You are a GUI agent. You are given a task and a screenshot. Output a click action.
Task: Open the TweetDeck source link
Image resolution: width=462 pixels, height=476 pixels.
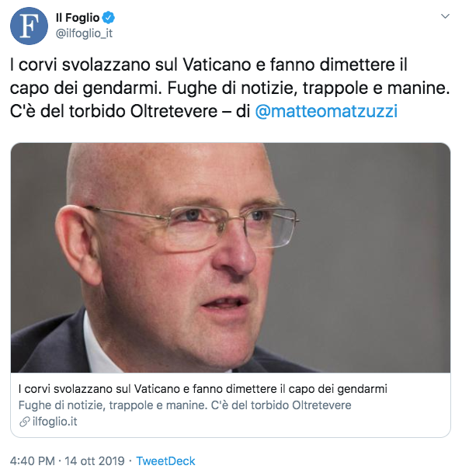click(x=165, y=460)
